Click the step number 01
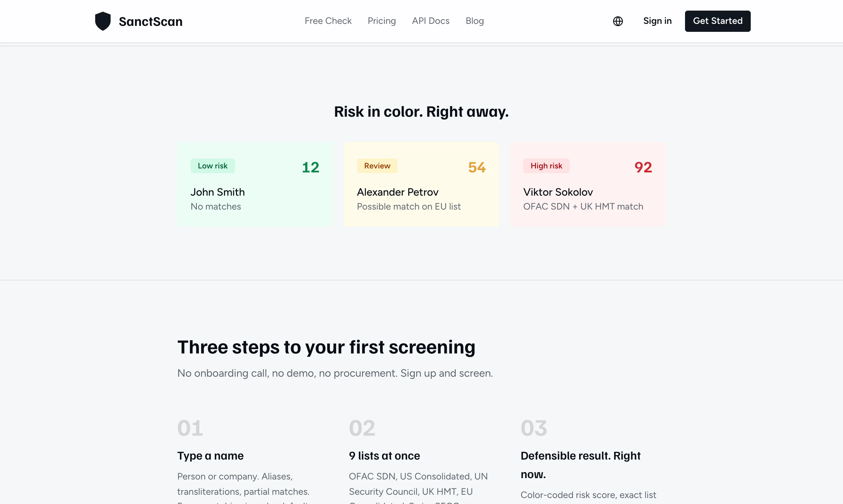 [x=190, y=428]
